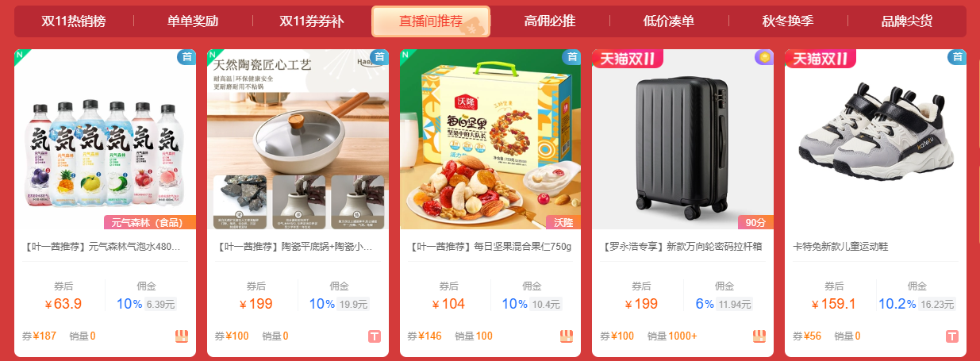Image resolution: width=980 pixels, height=361 pixels.
Task: Open the ceramic frying pan thumbnail
Action: [x=298, y=140]
